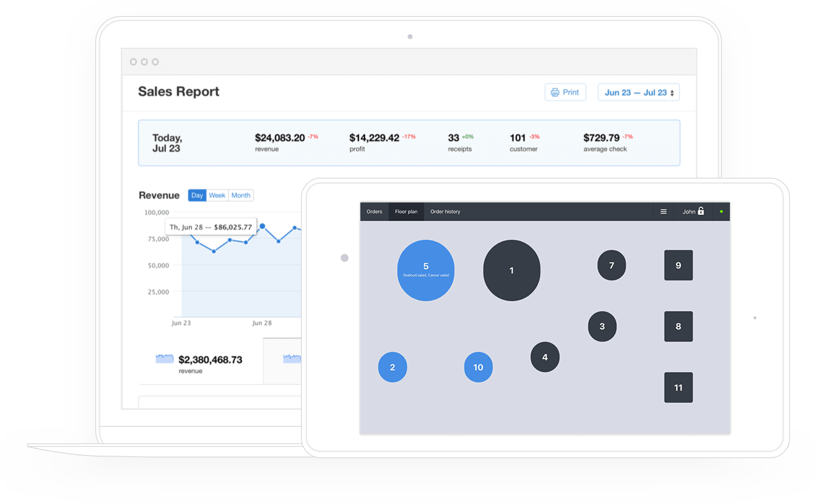Open the Orders tab on the tablet

(x=374, y=211)
